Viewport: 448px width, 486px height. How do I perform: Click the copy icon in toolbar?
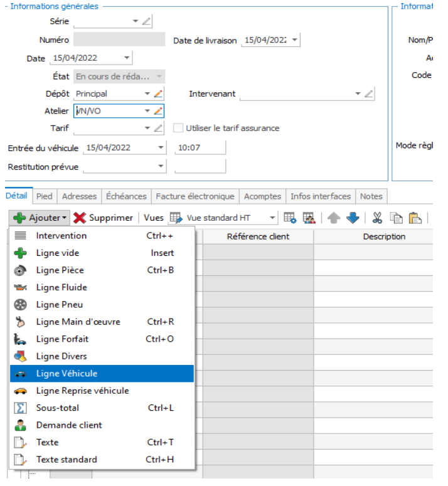point(396,218)
